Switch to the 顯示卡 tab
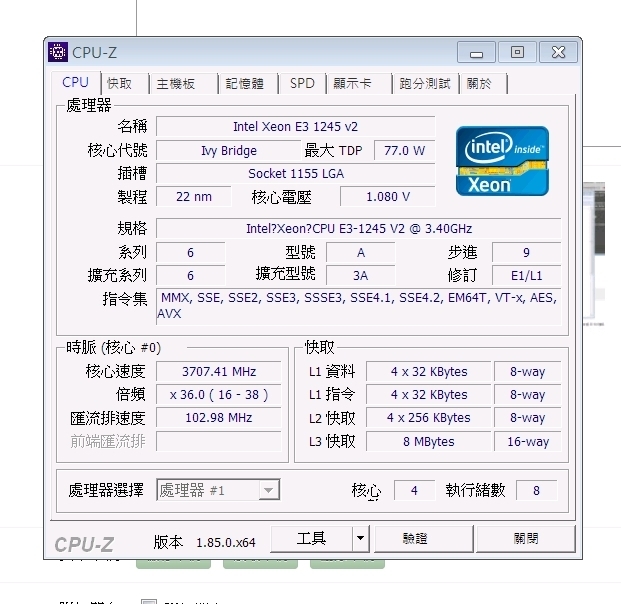 tap(358, 84)
